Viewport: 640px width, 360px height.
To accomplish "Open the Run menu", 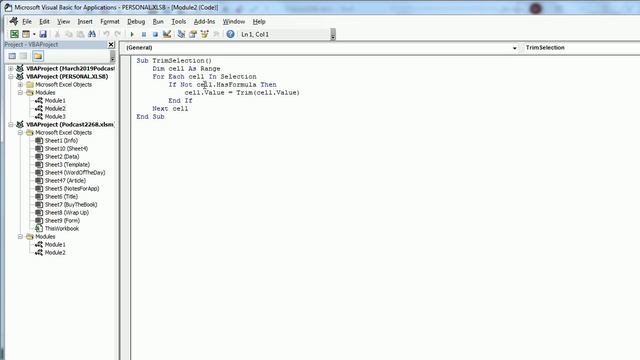I will [x=158, y=21].
